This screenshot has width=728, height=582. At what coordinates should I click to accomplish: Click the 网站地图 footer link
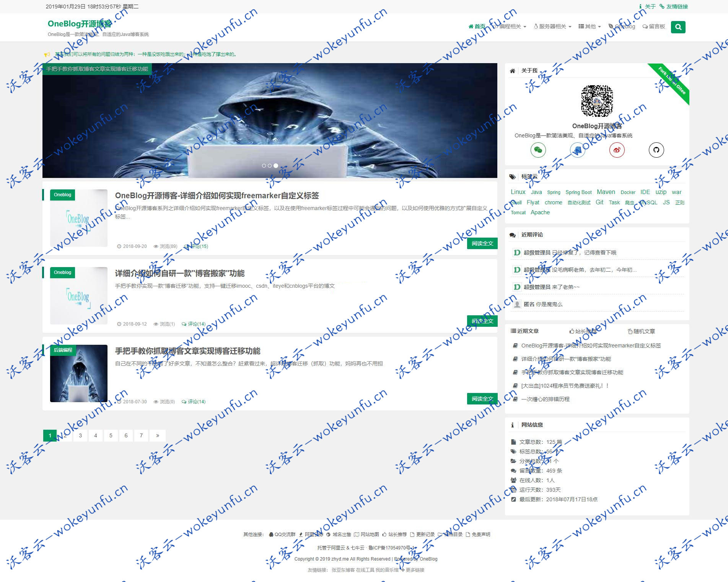366,535
